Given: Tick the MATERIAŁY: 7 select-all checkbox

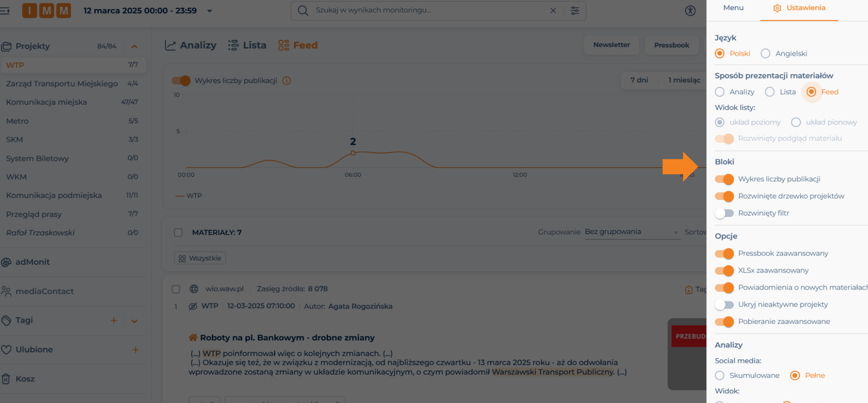Looking at the screenshot, I should pyautogui.click(x=178, y=233).
